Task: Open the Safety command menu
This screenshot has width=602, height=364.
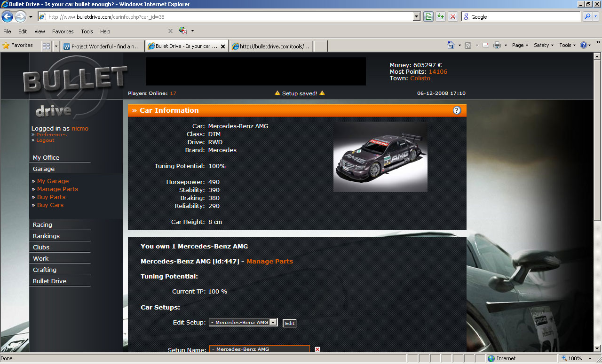Action: (544, 45)
